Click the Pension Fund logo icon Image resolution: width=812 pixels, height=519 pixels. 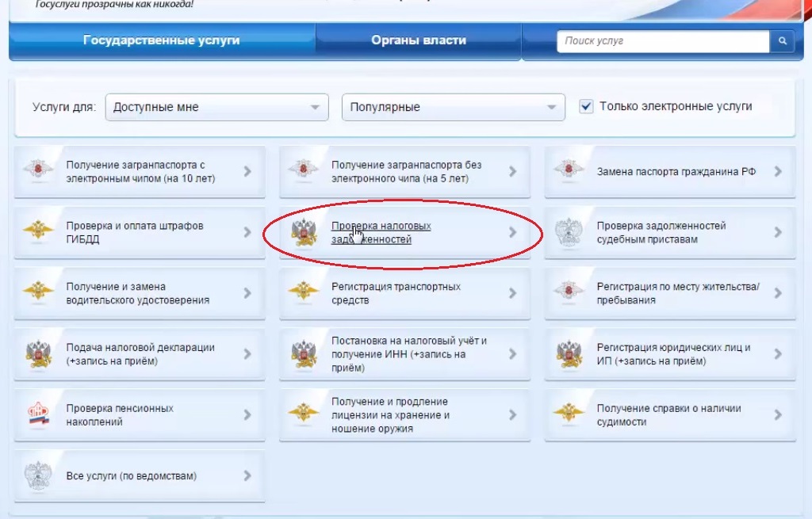point(38,414)
